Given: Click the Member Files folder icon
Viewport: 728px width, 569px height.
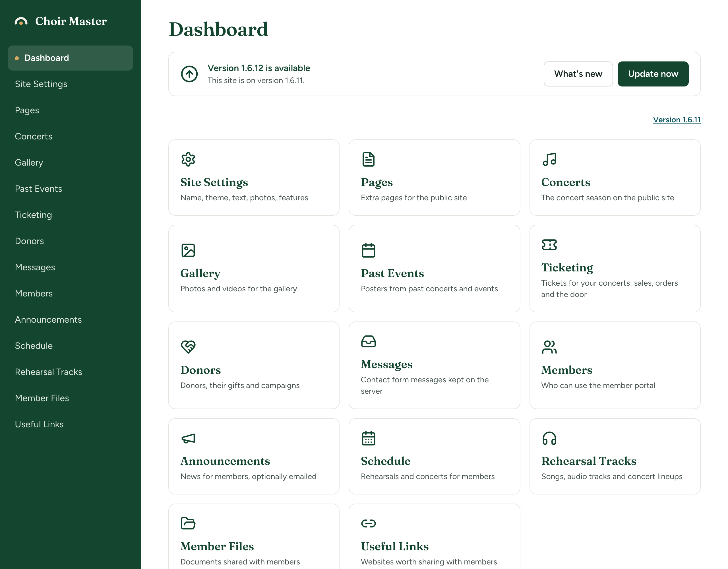Looking at the screenshot, I should [x=188, y=524].
